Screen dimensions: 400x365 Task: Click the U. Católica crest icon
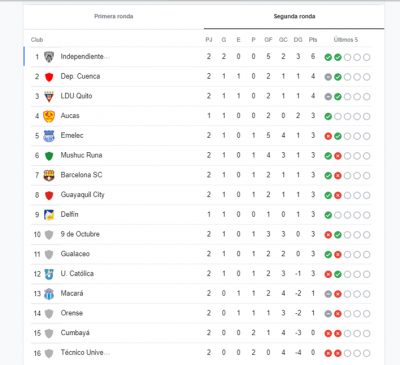coord(49,274)
